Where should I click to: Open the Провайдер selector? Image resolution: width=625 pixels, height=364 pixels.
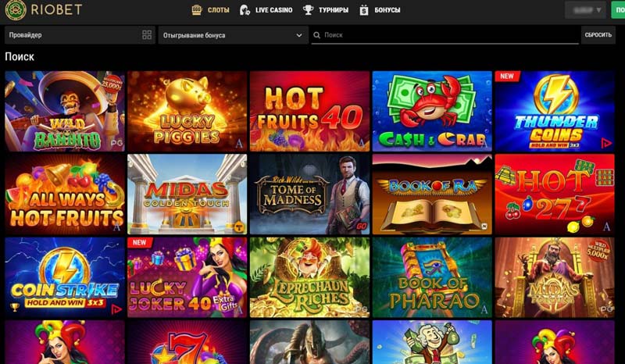click(80, 35)
